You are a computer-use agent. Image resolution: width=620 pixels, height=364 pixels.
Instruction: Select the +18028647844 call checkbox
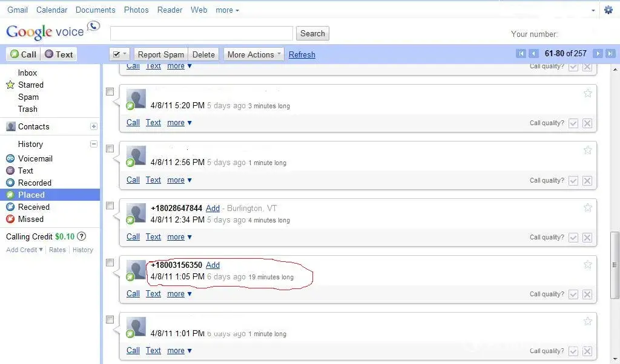(110, 206)
